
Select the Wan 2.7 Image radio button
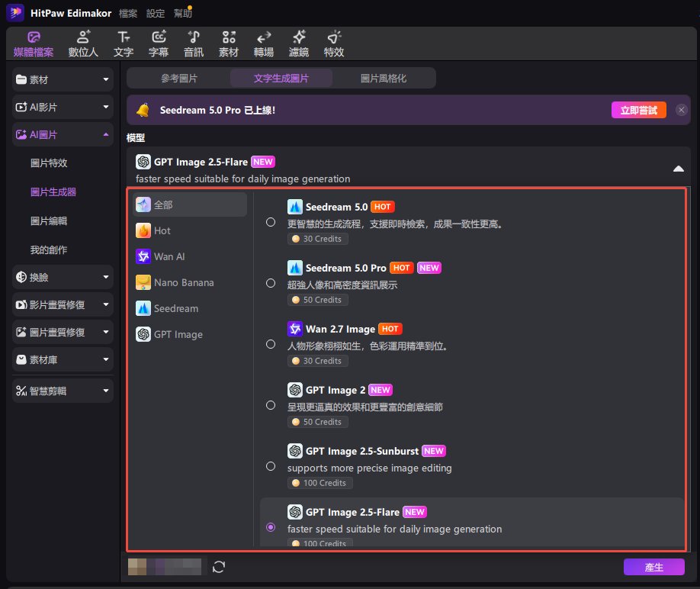click(x=271, y=344)
